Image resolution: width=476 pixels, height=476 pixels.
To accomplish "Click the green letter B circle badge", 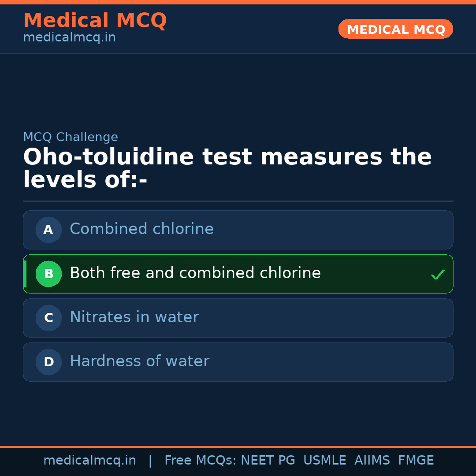I will (48, 274).
